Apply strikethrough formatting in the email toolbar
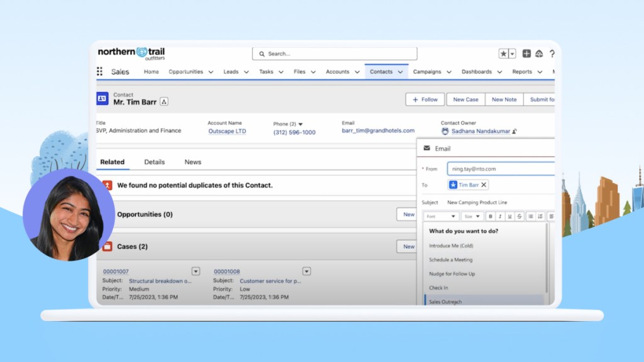This screenshot has height=362, width=644. (520, 216)
